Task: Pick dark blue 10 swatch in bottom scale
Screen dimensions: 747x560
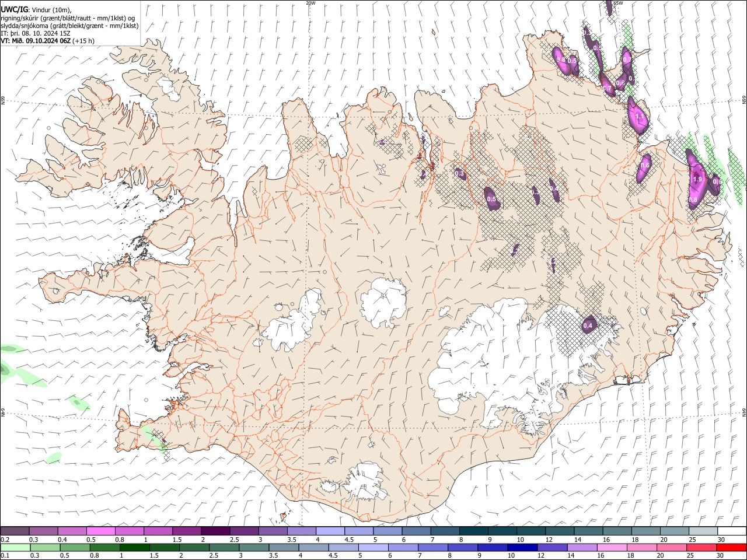Action: [522, 547]
